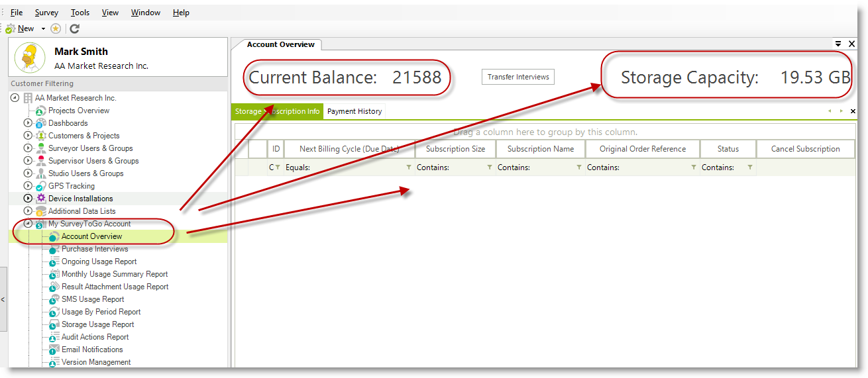Click the Purchase Interviews icon
Image resolution: width=868 pixels, height=378 pixels.
(54, 249)
